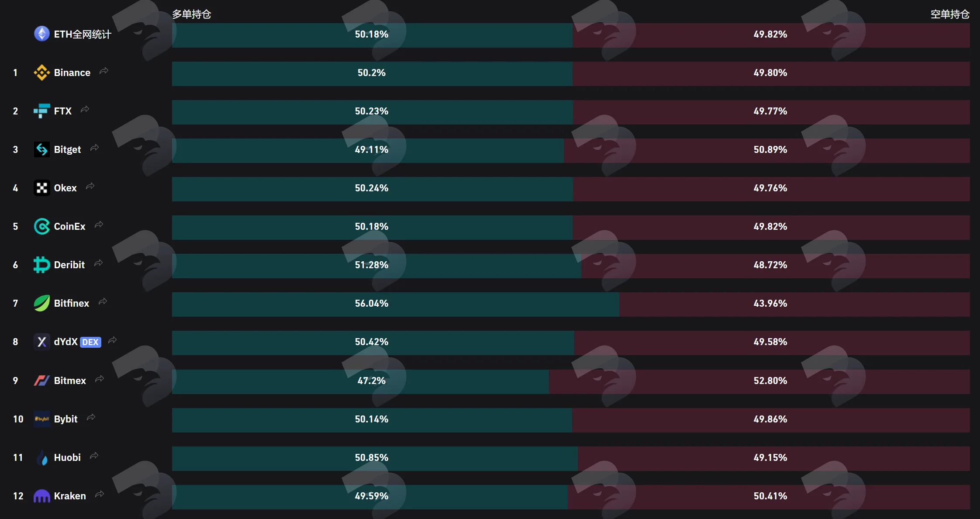Click Deribit long bar showing 51.28%
This screenshot has width=980, height=519.
[x=376, y=266]
